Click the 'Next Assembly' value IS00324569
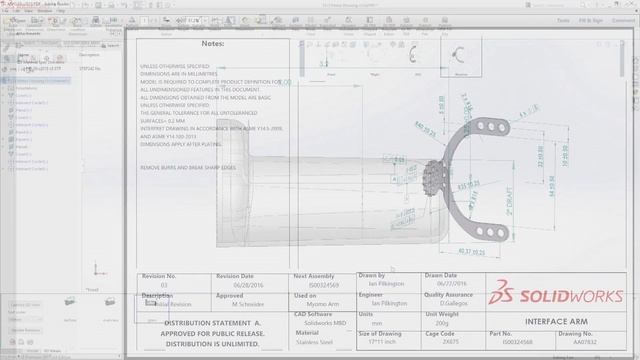Image resolution: width=640 pixels, height=360 pixels. [324, 285]
